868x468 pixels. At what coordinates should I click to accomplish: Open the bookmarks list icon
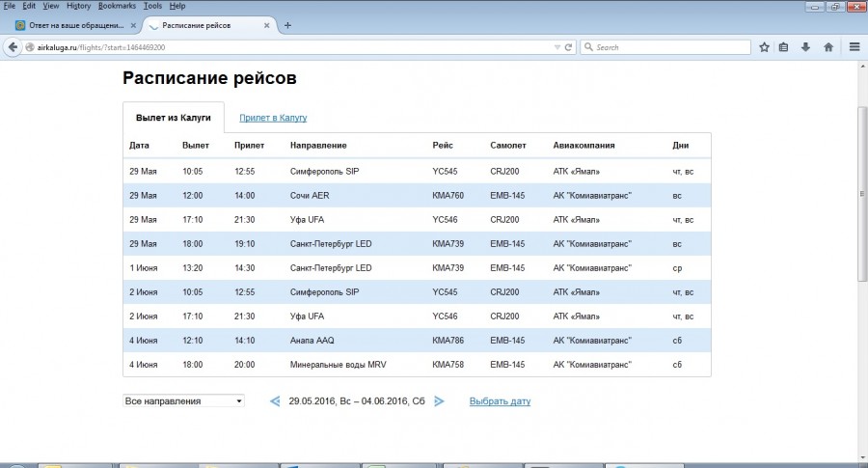click(784, 46)
